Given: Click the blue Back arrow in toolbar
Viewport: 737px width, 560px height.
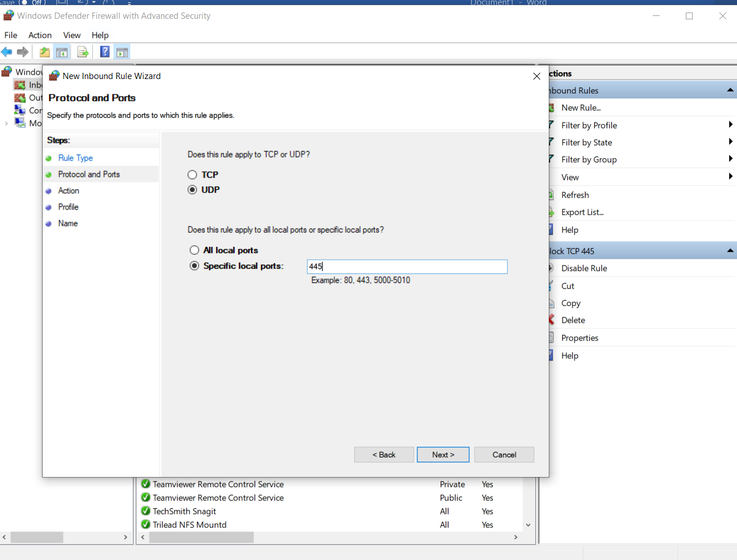Looking at the screenshot, I should [7, 52].
